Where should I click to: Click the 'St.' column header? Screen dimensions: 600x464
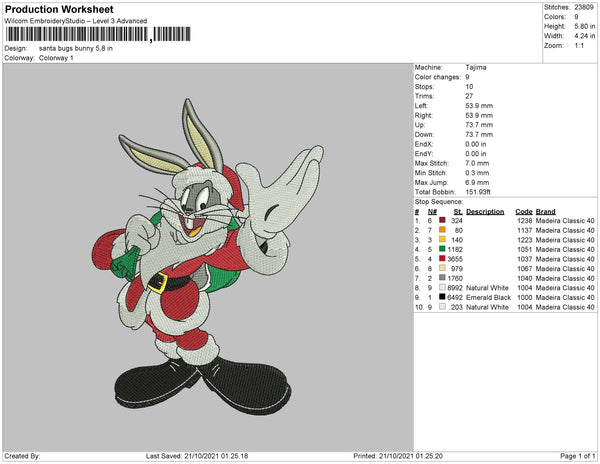pyautogui.click(x=458, y=212)
